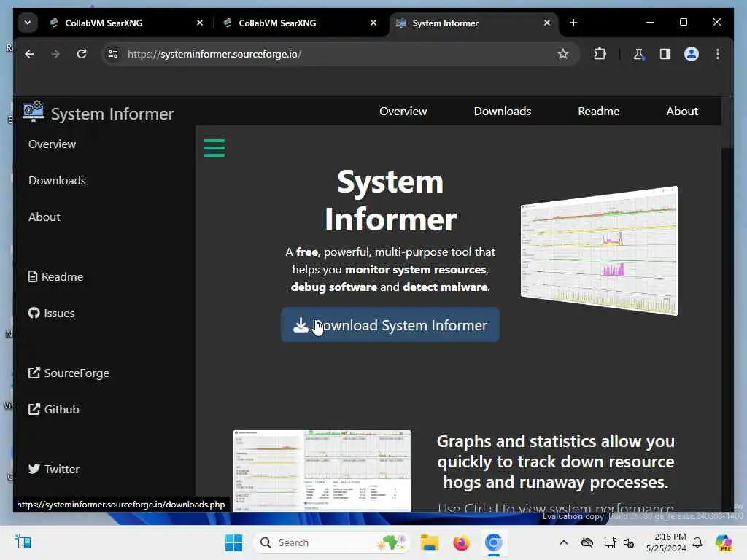Switch to first CollabVM SearXNG tab

coord(126,23)
